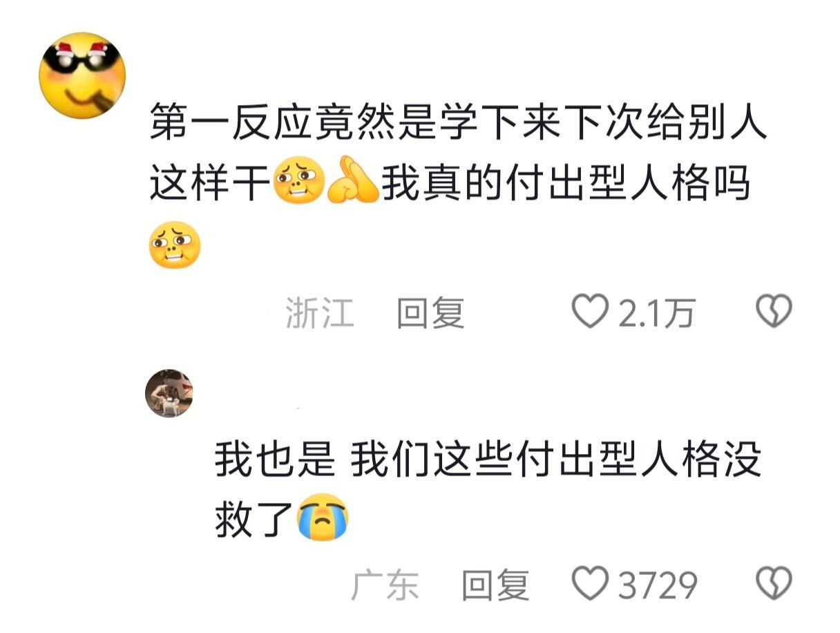Open the sunglasses emoji avatar profile
Viewport: 840px width, 633px height.
click(82, 75)
